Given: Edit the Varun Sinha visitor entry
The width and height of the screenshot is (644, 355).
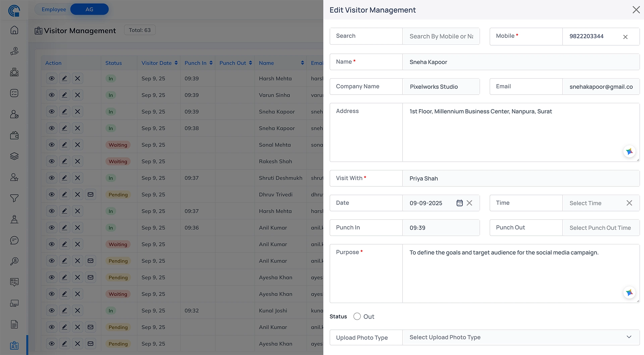Looking at the screenshot, I should [64, 95].
